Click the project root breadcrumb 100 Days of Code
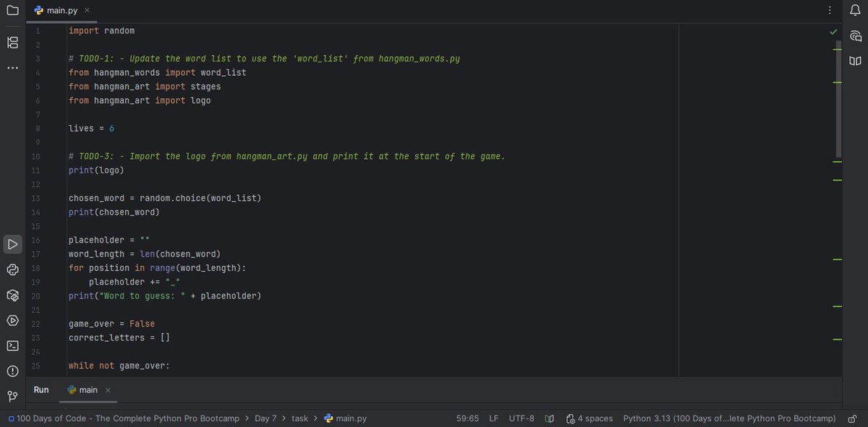 tap(124, 418)
